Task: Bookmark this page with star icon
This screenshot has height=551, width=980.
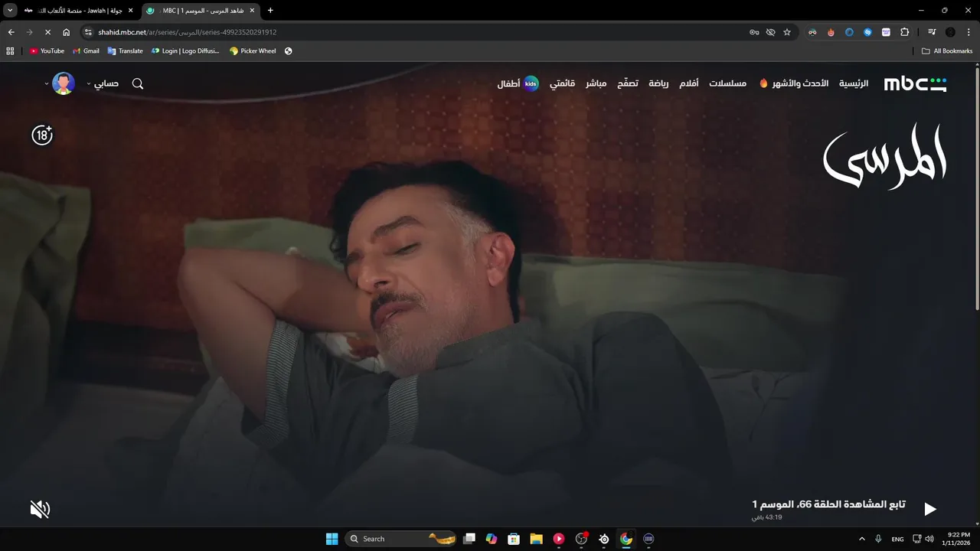Action: (x=786, y=32)
